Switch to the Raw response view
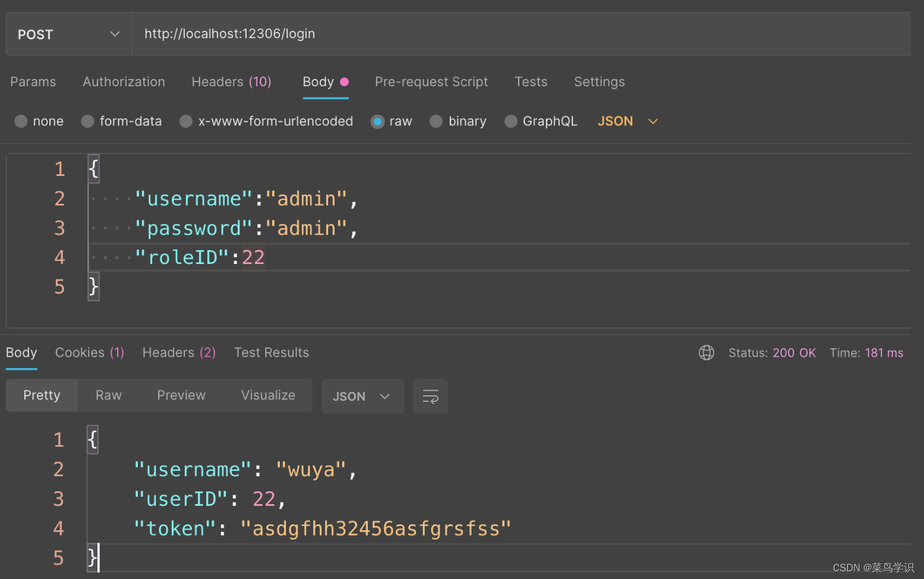924x579 pixels. coord(109,395)
